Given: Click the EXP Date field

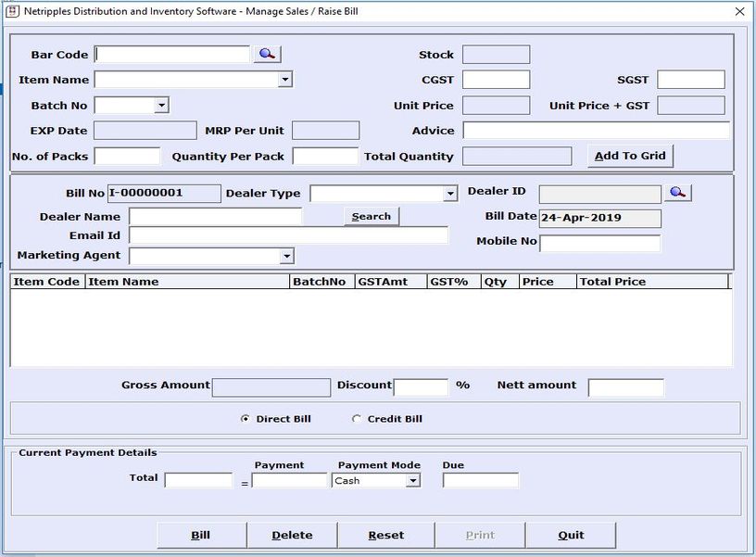Looking at the screenshot, I should (x=145, y=131).
